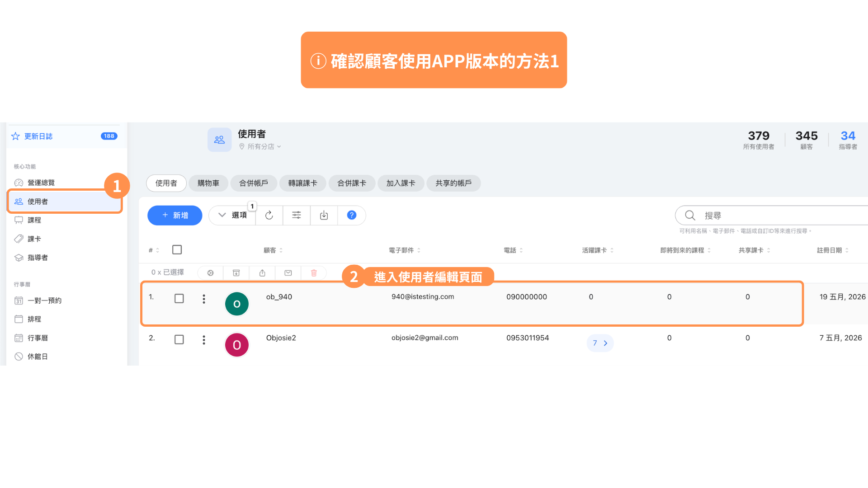The width and height of the screenshot is (868, 488).
Task: Sort by the 電話 column
Action: pyautogui.click(x=513, y=250)
